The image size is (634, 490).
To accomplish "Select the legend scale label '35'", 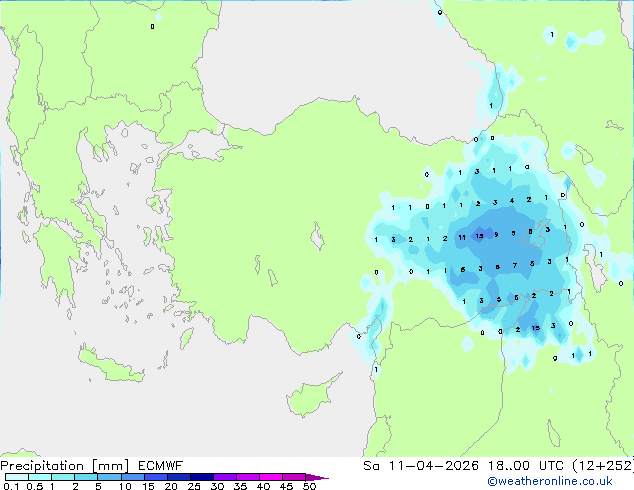I will click(x=240, y=486).
